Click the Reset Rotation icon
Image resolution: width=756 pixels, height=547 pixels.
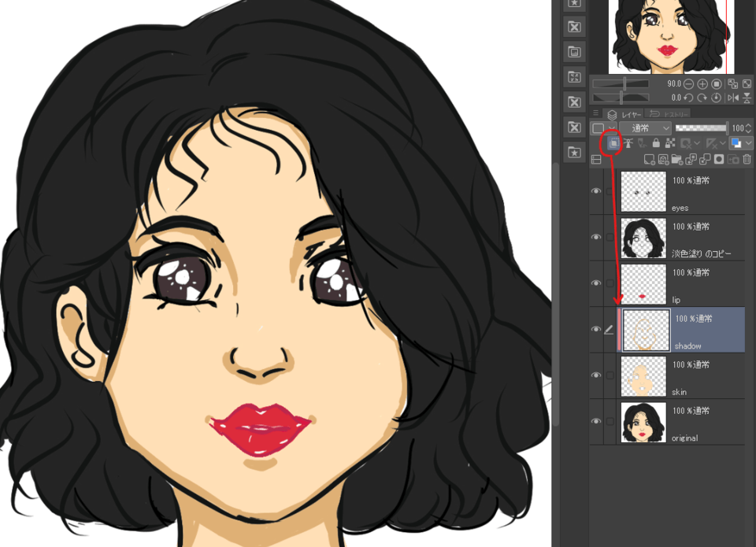pyautogui.click(x=717, y=97)
